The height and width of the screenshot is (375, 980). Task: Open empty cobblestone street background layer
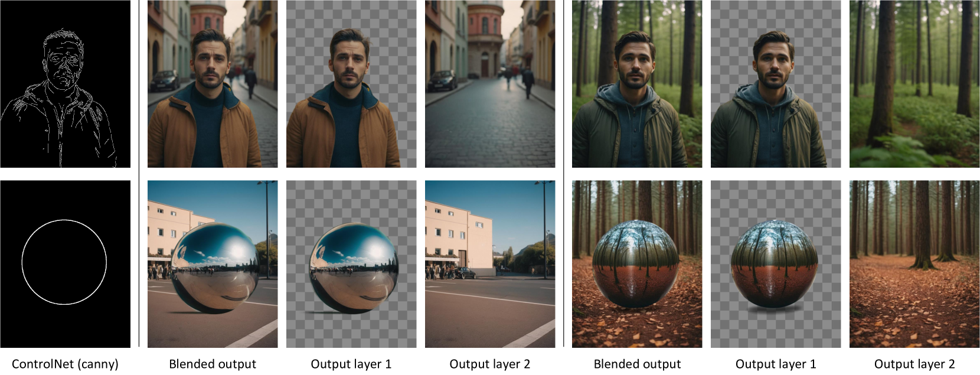[x=490, y=84]
